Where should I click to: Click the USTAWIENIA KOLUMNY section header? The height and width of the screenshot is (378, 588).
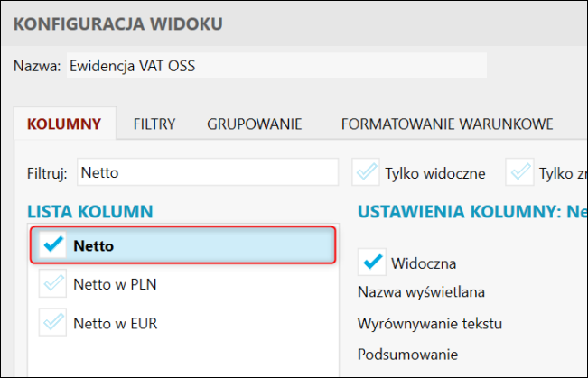470,212
